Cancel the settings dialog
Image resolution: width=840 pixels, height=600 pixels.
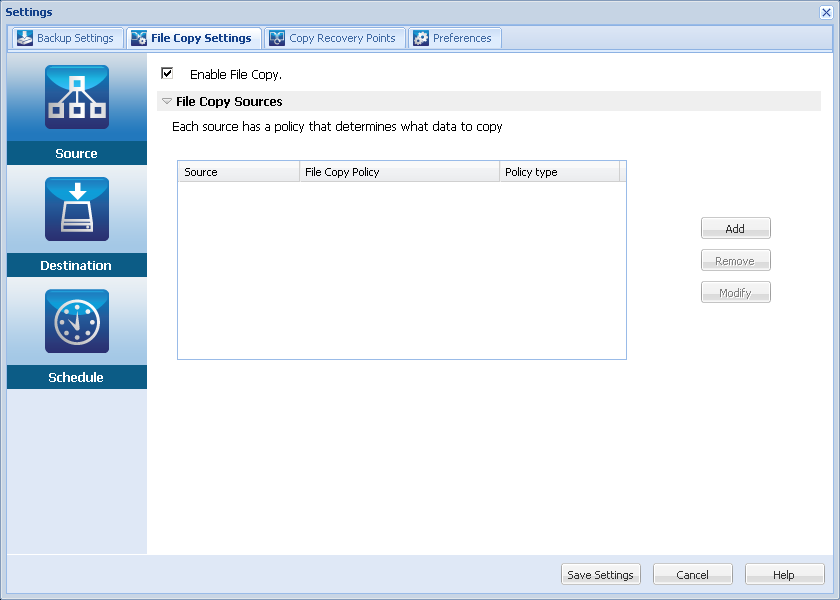click(692, 575)
